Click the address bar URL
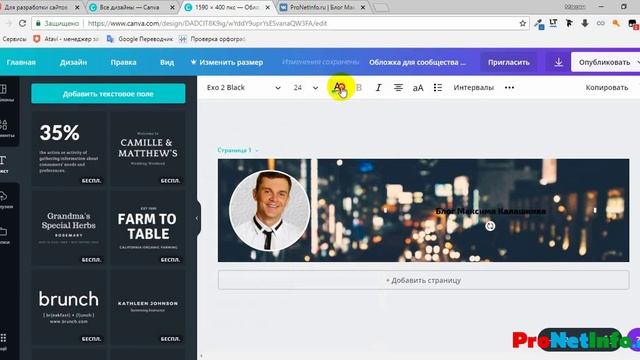 click(x=207, y=24)
